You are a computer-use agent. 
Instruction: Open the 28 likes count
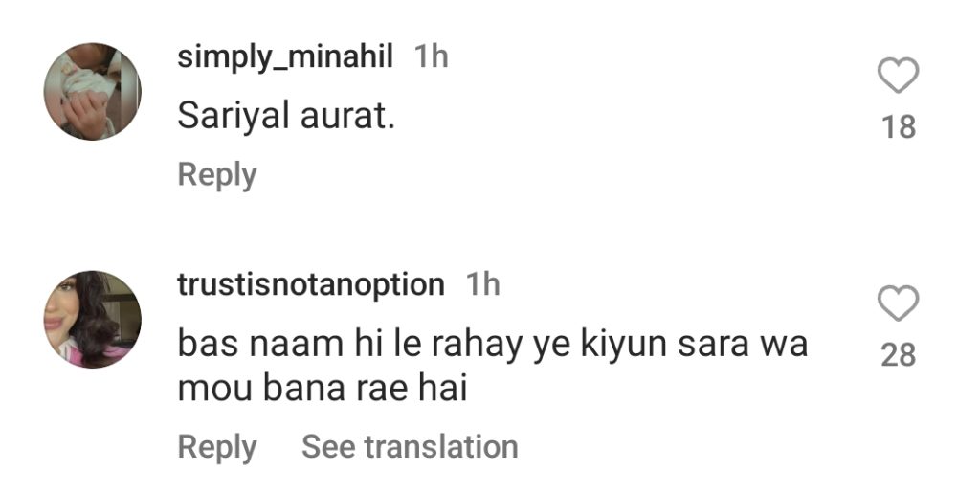(898, 355)
